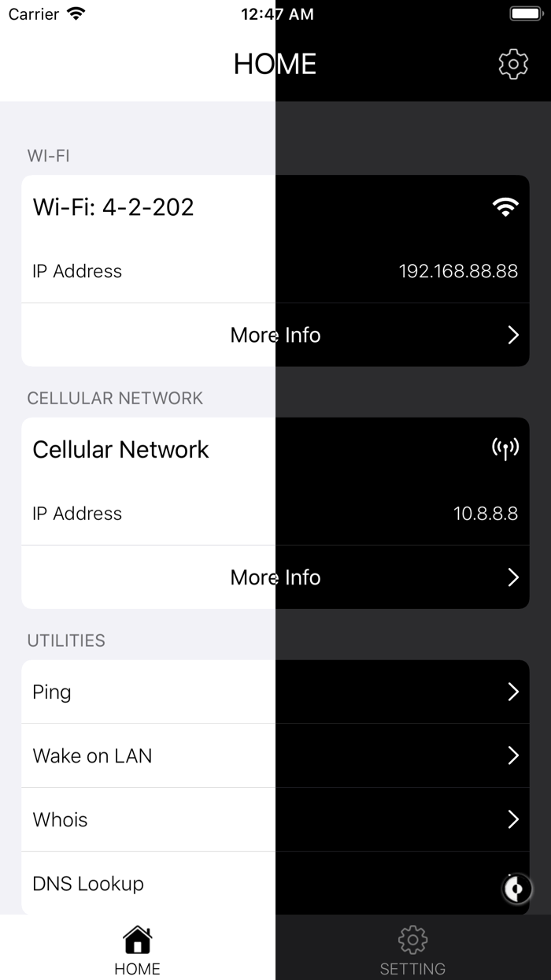Viewport: 551px width, 980px height.
Task: Open the DNS Lookup utility
Action: pos(87,883)
